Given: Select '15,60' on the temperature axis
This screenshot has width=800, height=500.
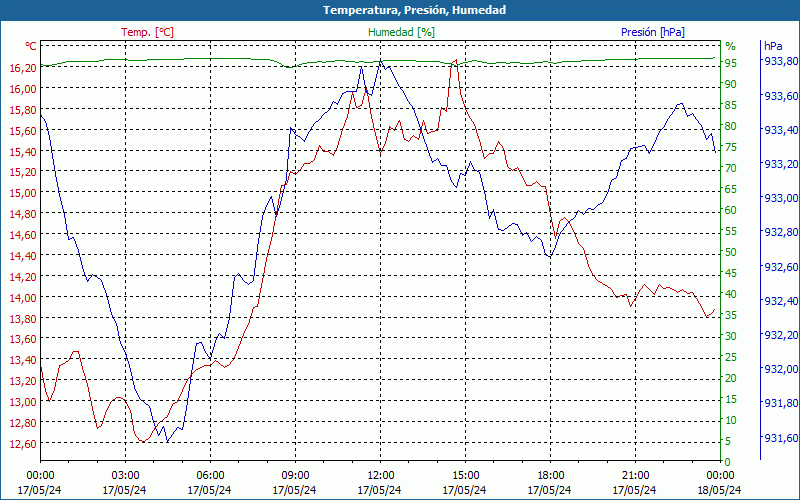Looking at the screenshot, I should pyautogui.click(x=23, y=131).
